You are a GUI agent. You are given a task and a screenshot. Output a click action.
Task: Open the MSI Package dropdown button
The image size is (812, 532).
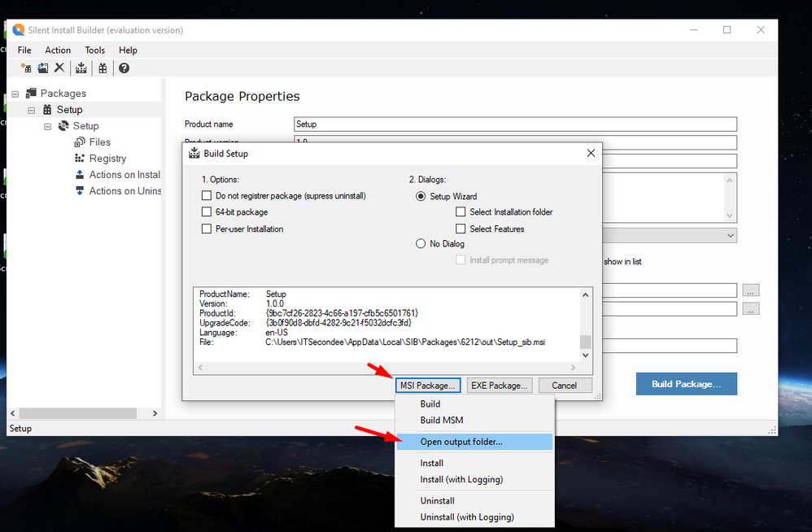pos(428,385)
